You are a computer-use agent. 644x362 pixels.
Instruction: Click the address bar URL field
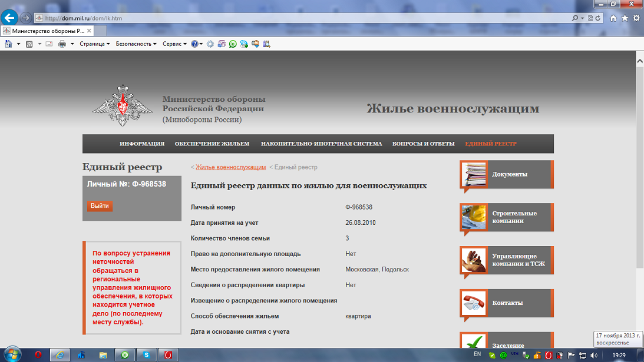(295, 18)
